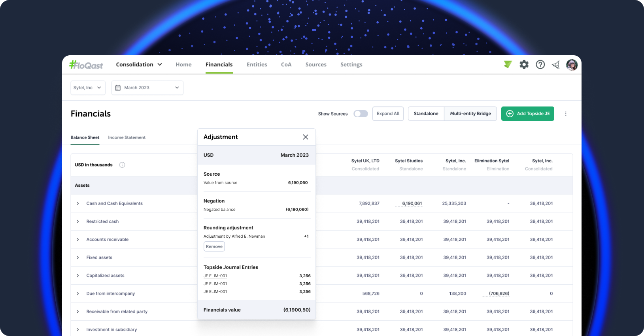Expand the Due from intercompany row
644x336 pixels.
(x=77, y=294)
